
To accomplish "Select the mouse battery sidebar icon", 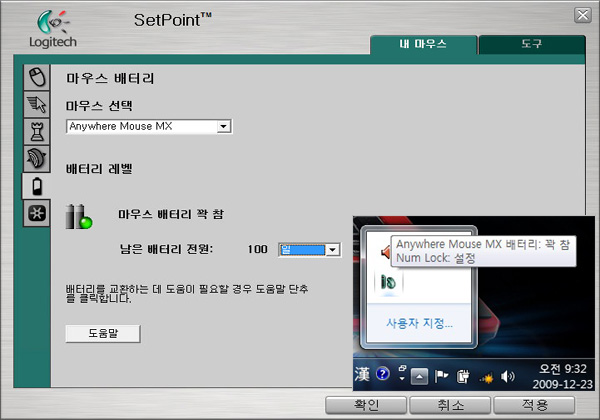I will tap(37, 186).
